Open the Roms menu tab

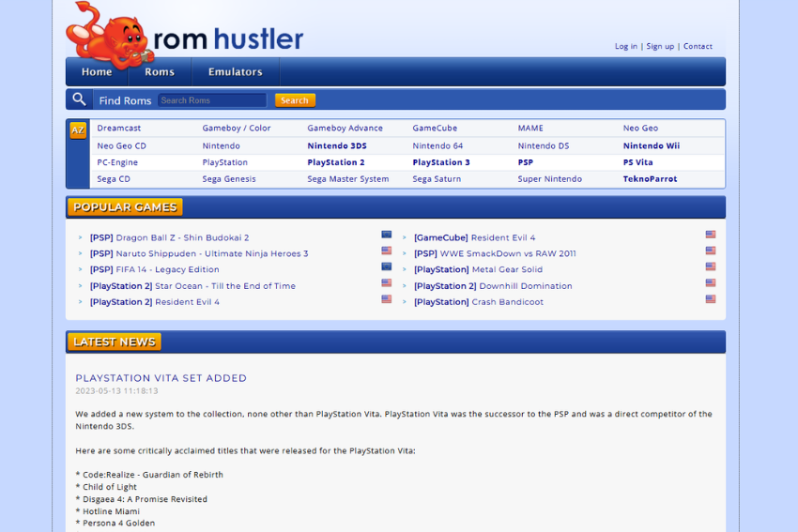click(x=160, y=71)
